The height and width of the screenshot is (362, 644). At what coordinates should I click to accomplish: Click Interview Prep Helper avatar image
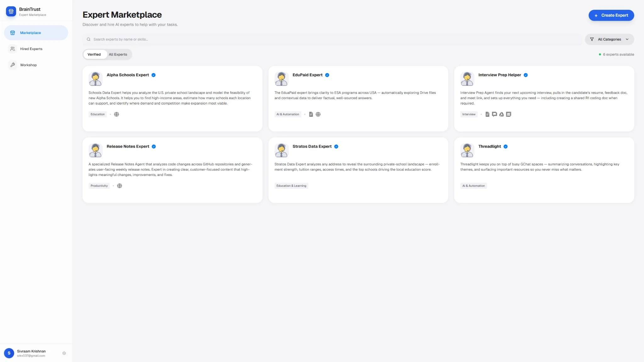click(x=467, y=79)
